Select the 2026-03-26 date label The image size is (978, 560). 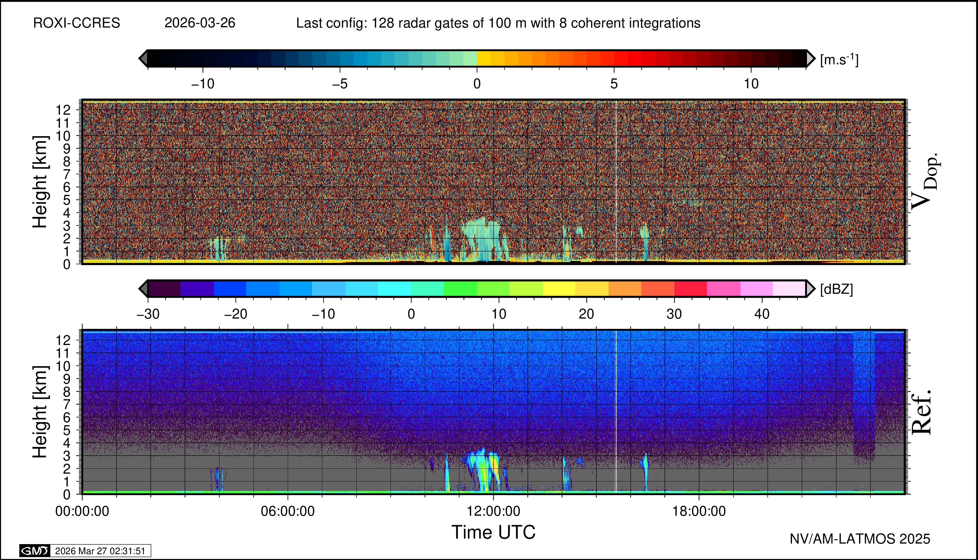(200, 23)
